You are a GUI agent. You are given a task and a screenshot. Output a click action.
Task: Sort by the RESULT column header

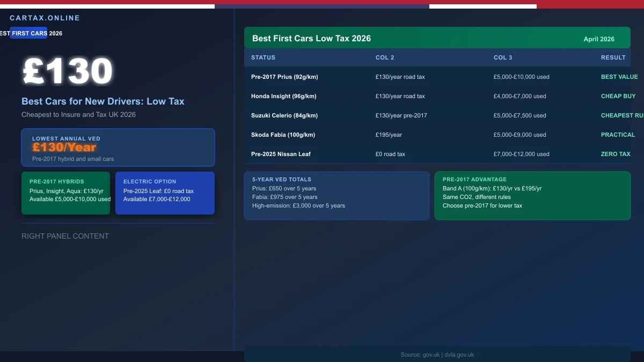click(x=613, y=57)
